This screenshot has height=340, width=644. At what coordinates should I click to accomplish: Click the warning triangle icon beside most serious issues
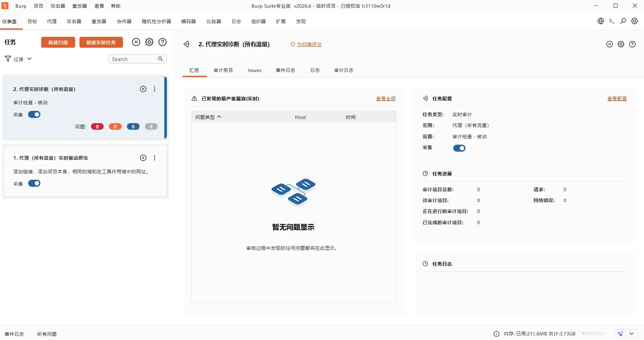(x=194, y=99)
